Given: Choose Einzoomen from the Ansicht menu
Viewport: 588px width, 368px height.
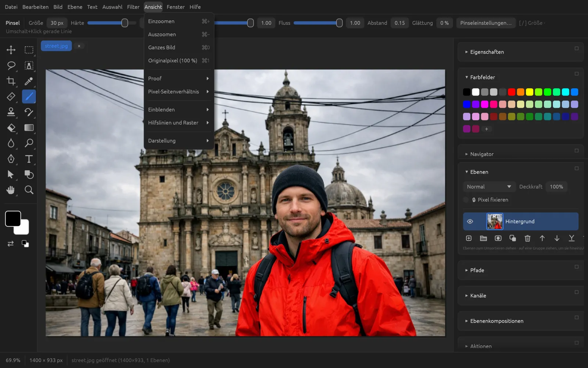Looking at the screenshot, I should click(x=179, y=21).
